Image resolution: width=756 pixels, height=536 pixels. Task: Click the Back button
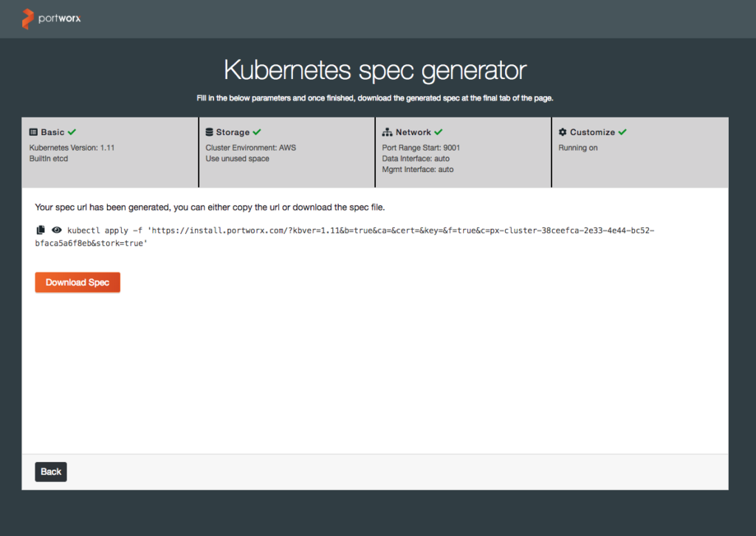[51, 472]
